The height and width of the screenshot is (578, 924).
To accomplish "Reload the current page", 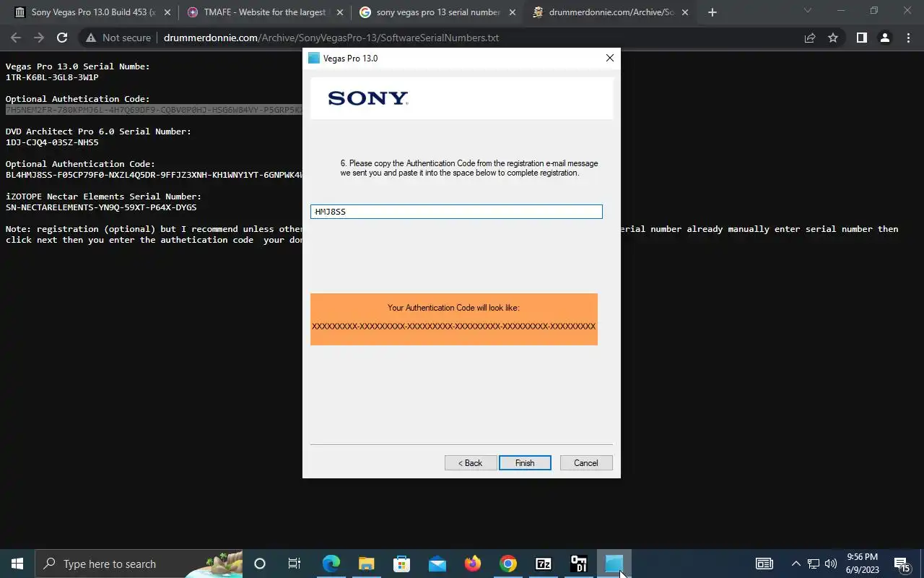I will pos(62,38).
